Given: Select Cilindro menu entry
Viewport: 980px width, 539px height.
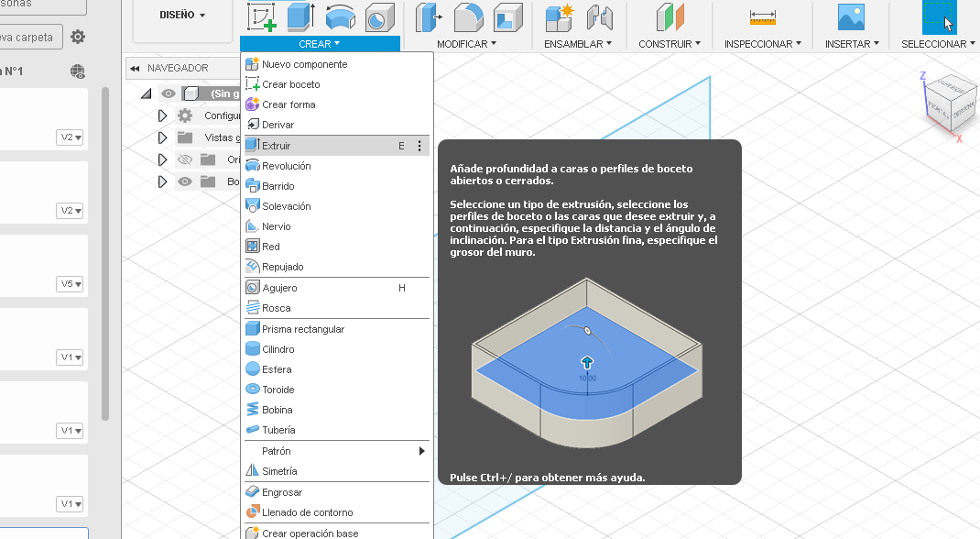Looking at the screenshot, I should pyautogui.click(x=336, y=349).
